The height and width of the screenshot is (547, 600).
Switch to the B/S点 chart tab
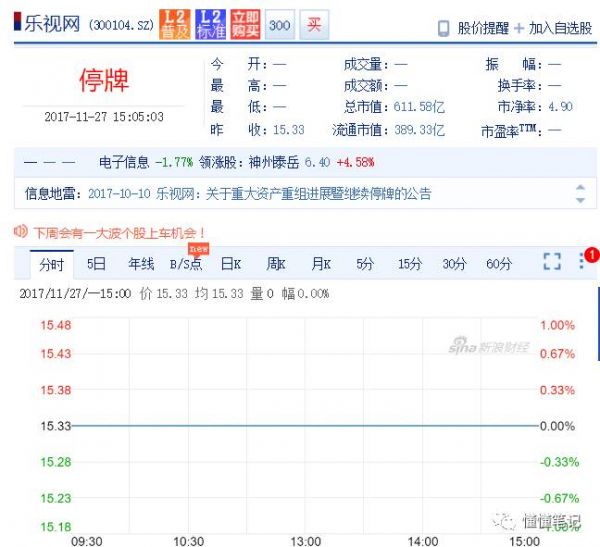click(x=186, y=264)
